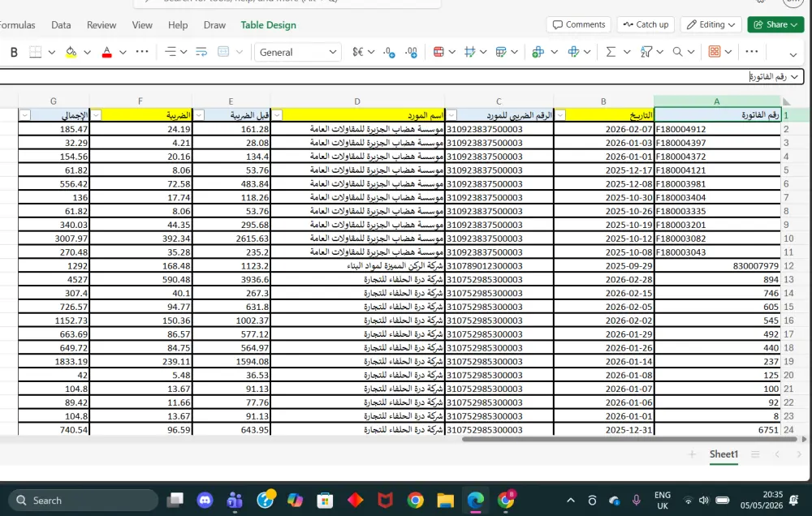Screen dimensions: 812x516
Task: Click accounting currency format icon
Action: (x=358, y=52)
